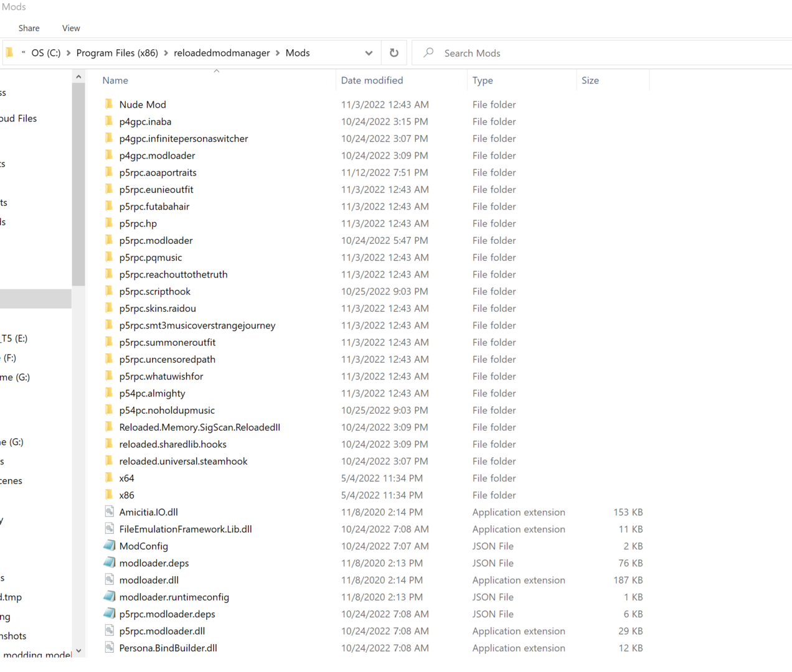
Task: Sort by Size column header
Action: coord(590,80)
